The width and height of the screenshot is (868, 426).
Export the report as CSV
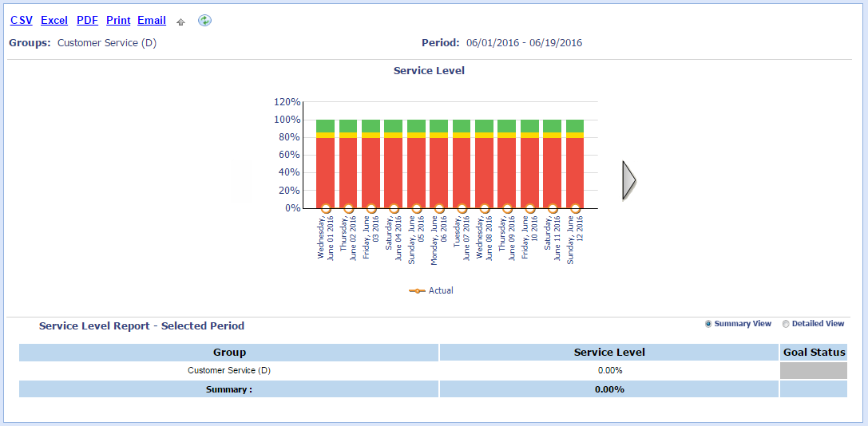[x=22, y=21]
